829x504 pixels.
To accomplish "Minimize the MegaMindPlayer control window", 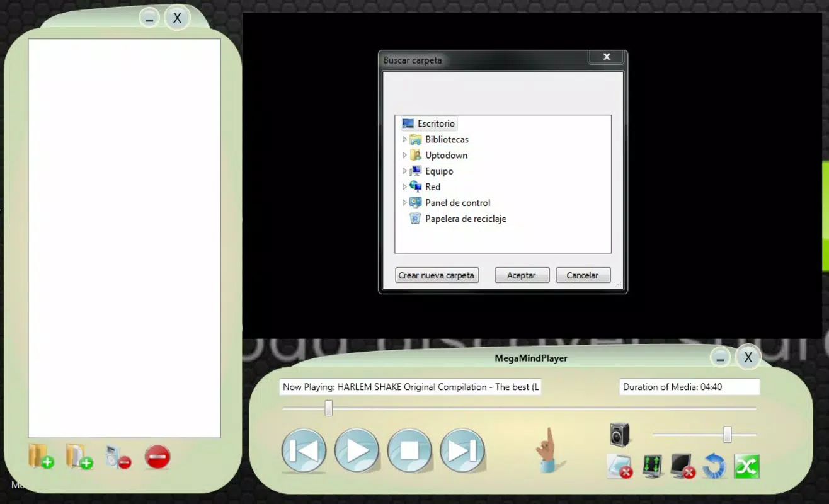I will 720,358.
